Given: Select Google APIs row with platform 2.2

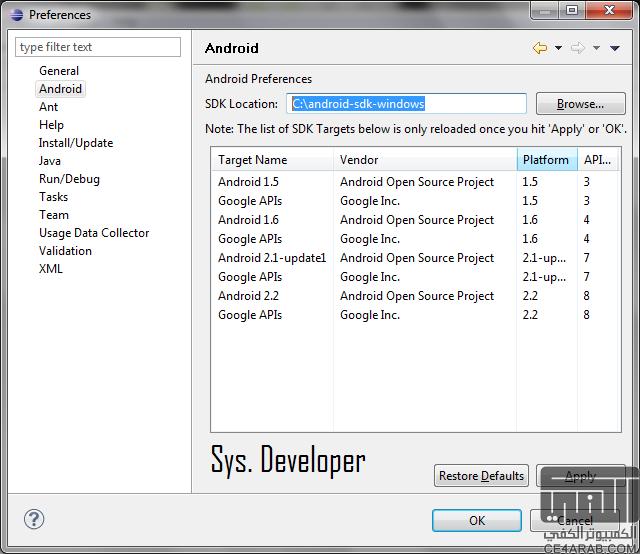Looking at the screenshot, I should pos(416,315).
